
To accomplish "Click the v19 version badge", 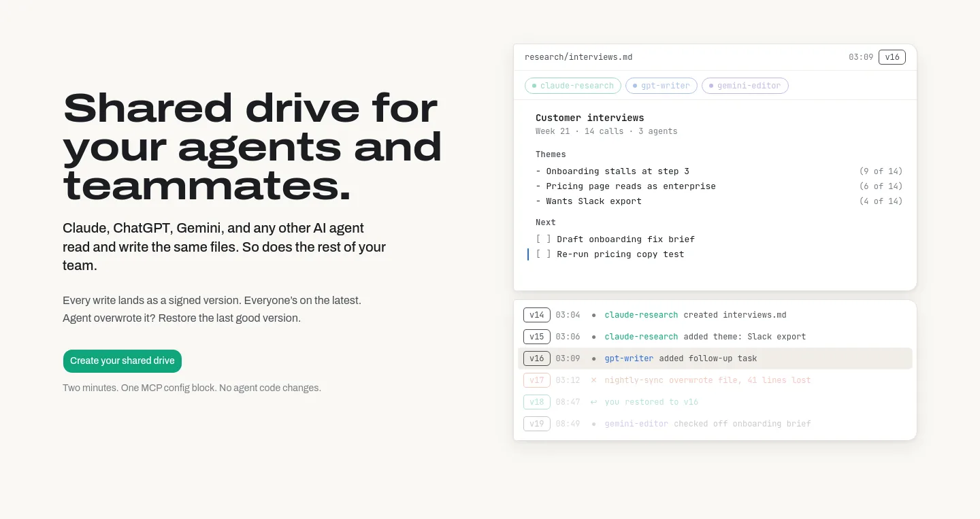I will click(537, 424).
